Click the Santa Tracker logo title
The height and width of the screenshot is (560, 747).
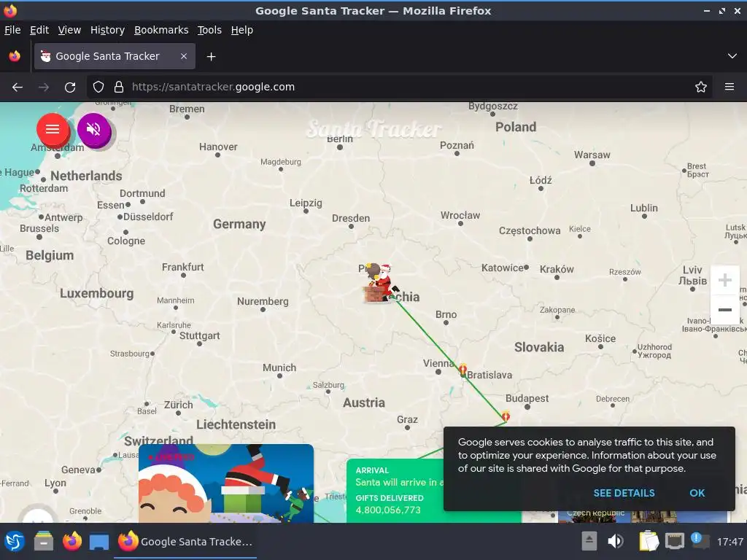(x=374, y=129)
